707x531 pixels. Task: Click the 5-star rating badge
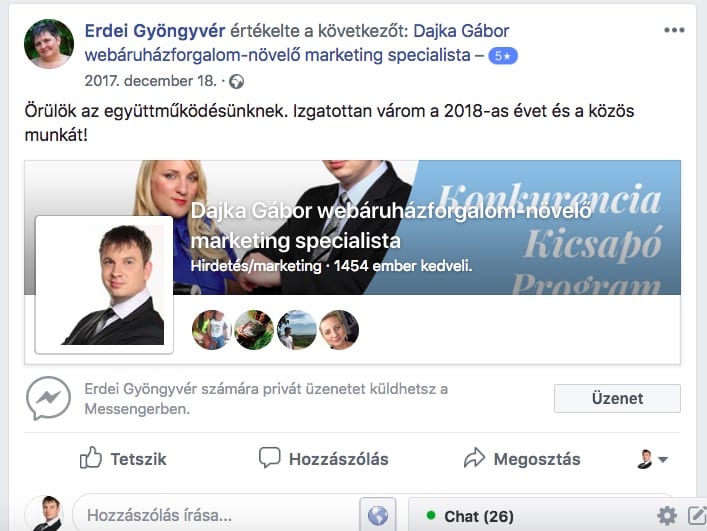[503, 56]
